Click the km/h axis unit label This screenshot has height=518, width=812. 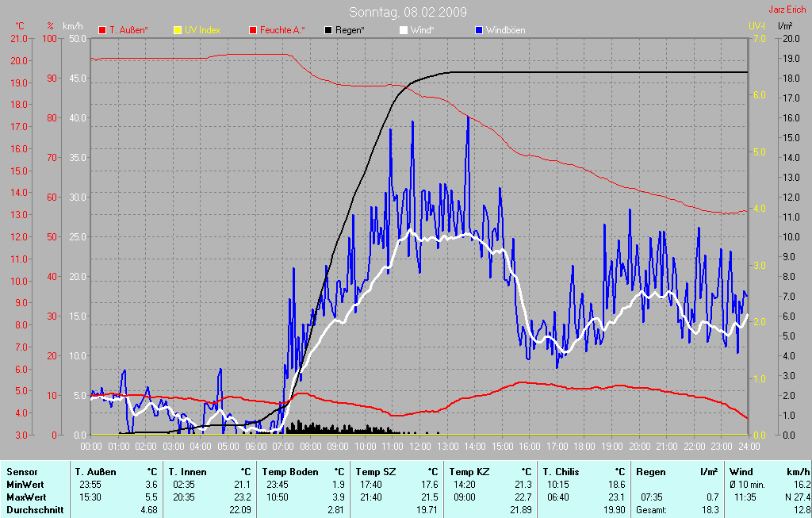(x=73, y=26)
